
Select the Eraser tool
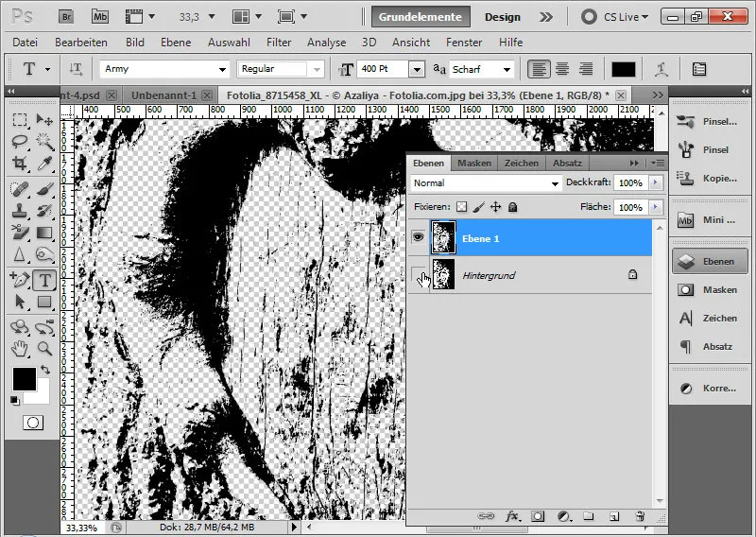pyautogui.click(x=20, y=233)
